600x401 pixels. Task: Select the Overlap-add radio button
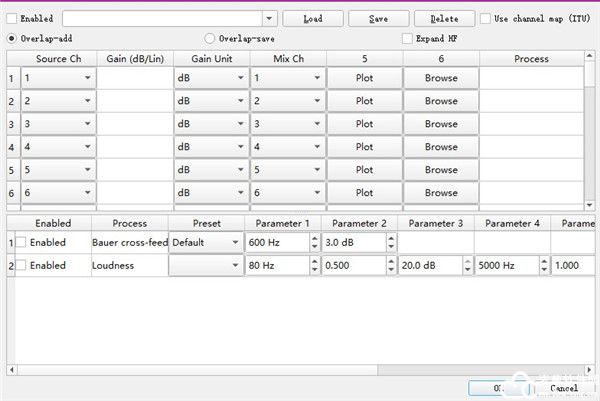(x=12, y=38)
